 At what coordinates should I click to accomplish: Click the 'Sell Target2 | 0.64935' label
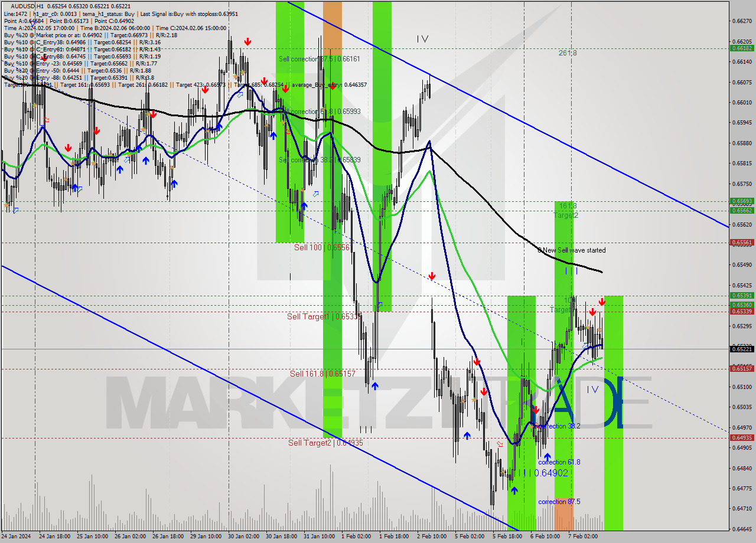pyautogui.click(x=325, y=443)
